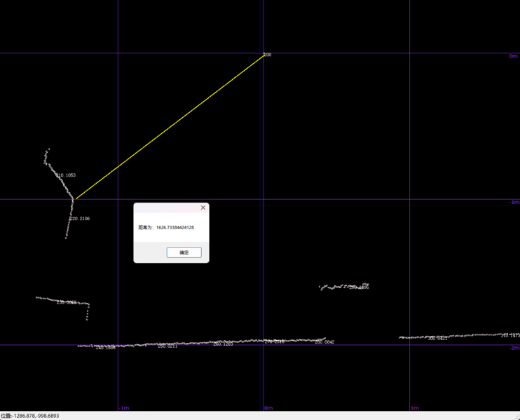
Task: Click the -1m label on the right axis
Action: point(512,202)
